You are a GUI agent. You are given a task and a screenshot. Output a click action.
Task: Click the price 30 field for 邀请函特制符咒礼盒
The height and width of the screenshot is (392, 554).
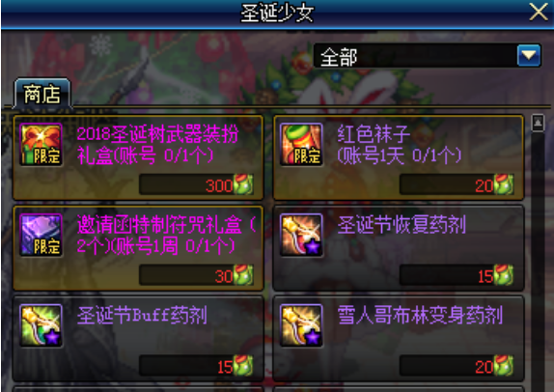(196, 274)
